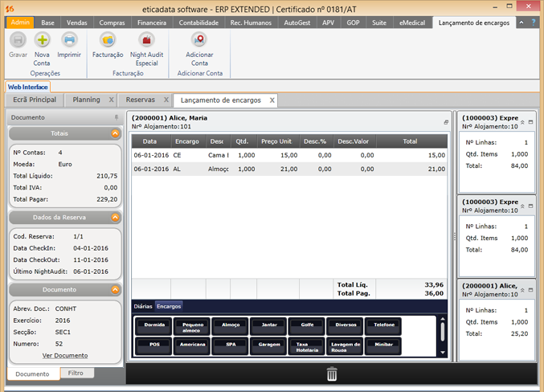Viewport: 544px width, 392px height.
Task: Switch to the Planning tab
Action: click(87, 100)
